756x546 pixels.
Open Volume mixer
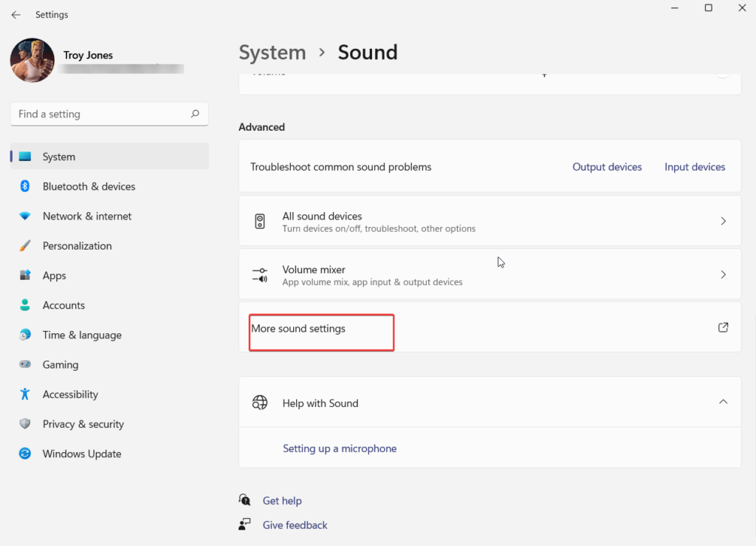click(x=490, y=274)
